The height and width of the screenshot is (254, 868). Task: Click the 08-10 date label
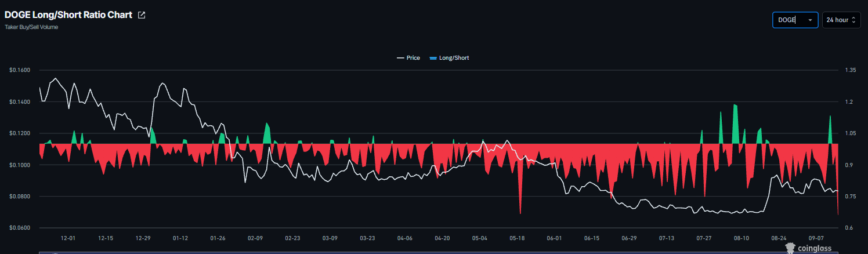point(742,238)
